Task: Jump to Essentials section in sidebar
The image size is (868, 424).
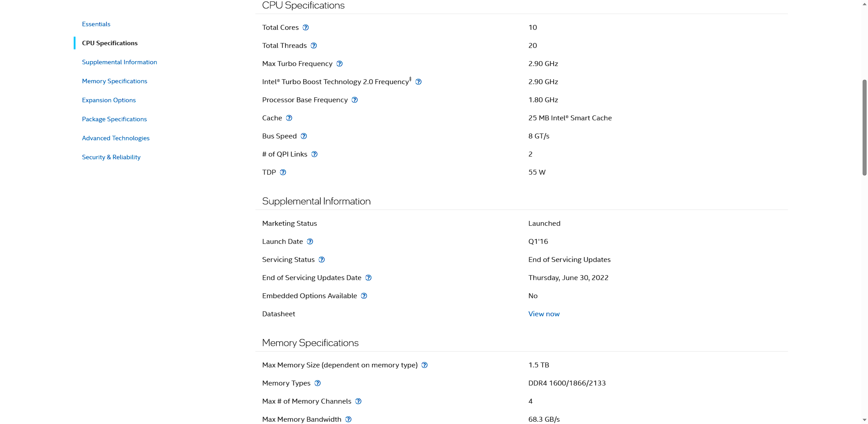Action: pyautogui.click(x=96, y=24)
